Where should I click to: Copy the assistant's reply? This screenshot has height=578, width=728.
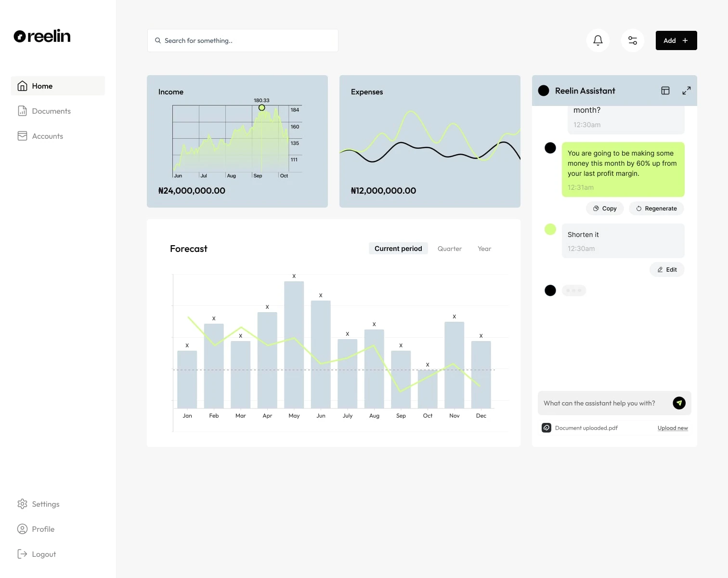tap(605, 209)
